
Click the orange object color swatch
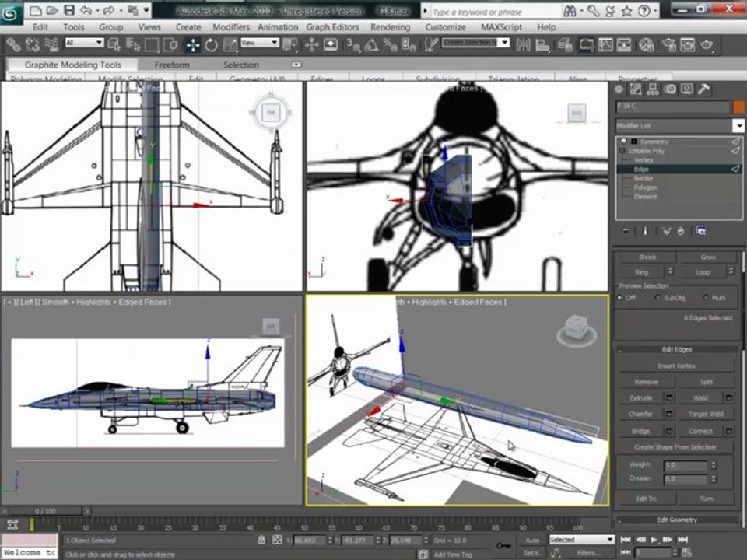(x=738, y=107)
